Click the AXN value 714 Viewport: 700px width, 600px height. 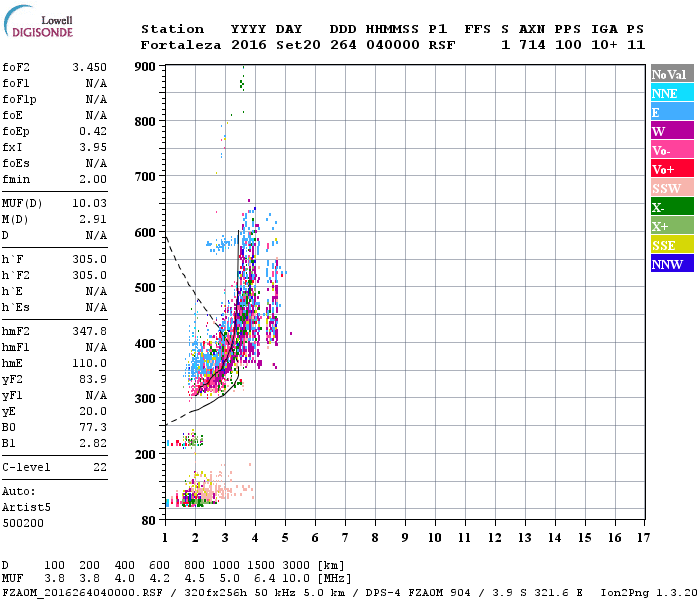point(532,45)
